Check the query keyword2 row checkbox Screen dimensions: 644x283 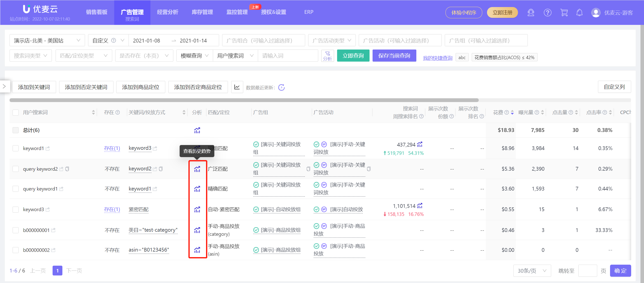pyautogui.click(x=16, y=169)
